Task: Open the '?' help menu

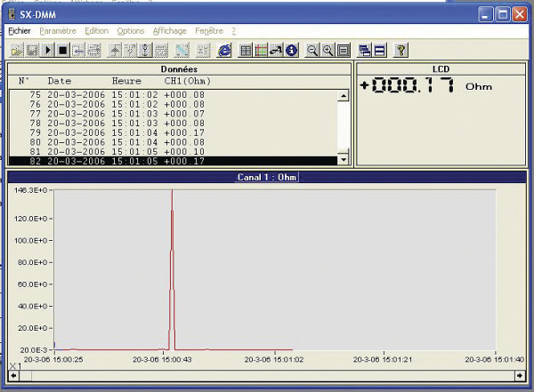Action: (x=233, y=31)
